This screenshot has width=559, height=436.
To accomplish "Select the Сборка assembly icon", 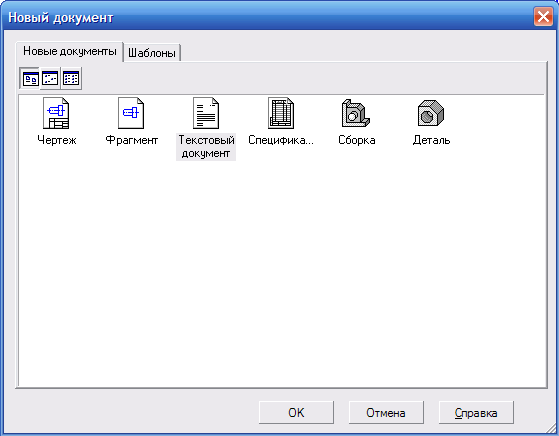I will pos(356,113).
